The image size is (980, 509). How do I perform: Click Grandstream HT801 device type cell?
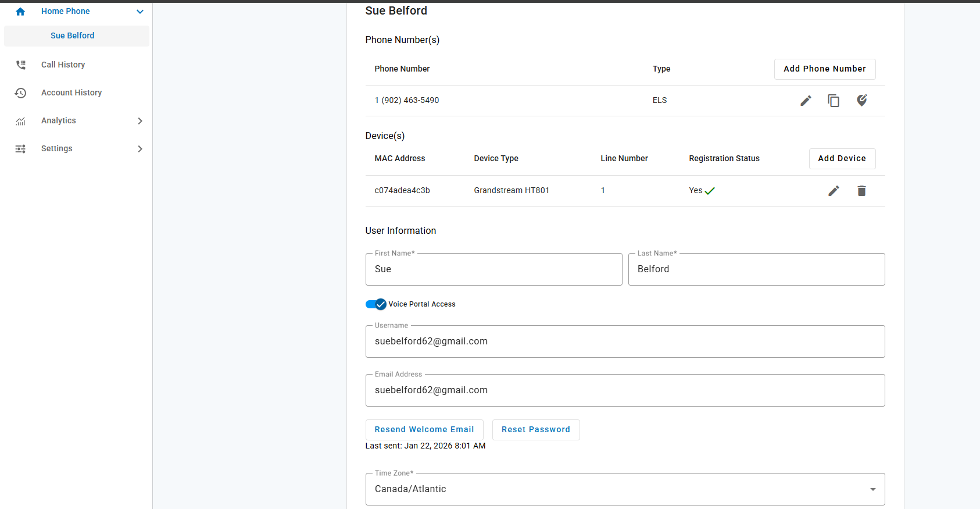coord(512,190)
